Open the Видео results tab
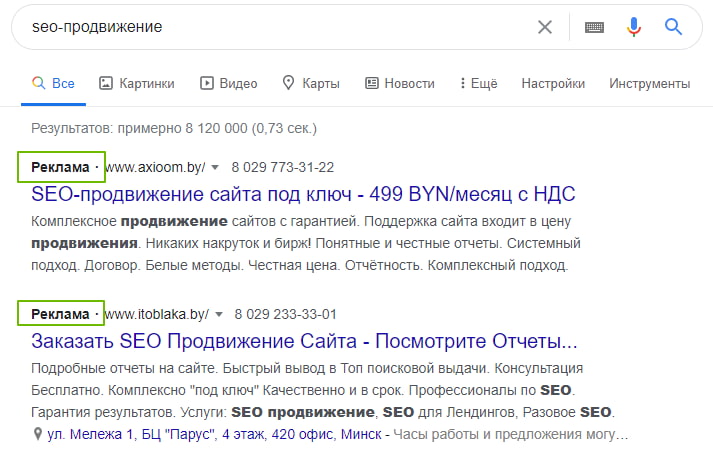Image resolution: width=713 pixels, height=476 pixels. pos(228,83)
